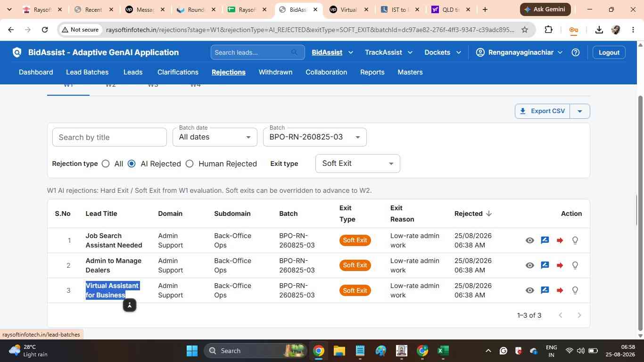This screenshot has height=362, width=644.
Task: View details eye icon for Job Search Assistant
Action: (x=530, y=240)
